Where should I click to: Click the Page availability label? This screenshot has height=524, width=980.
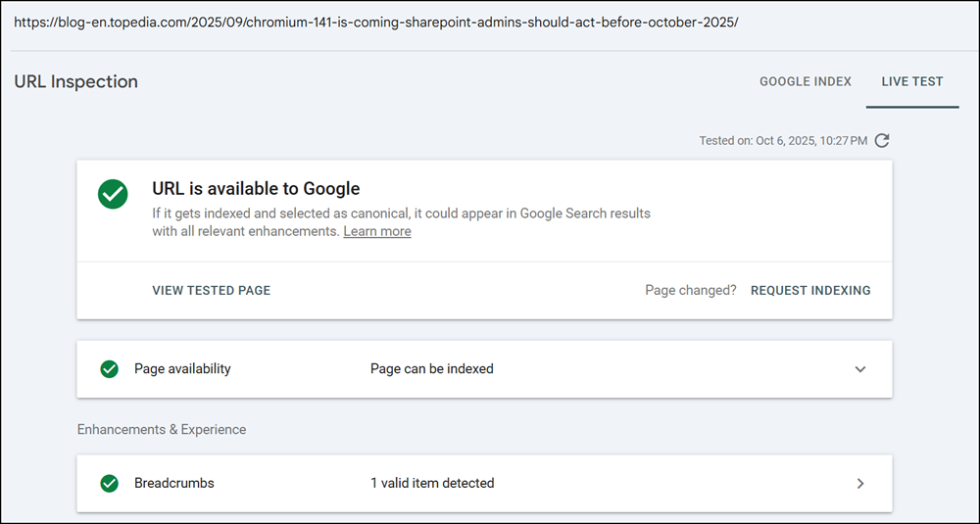click(x=182, y=369)
